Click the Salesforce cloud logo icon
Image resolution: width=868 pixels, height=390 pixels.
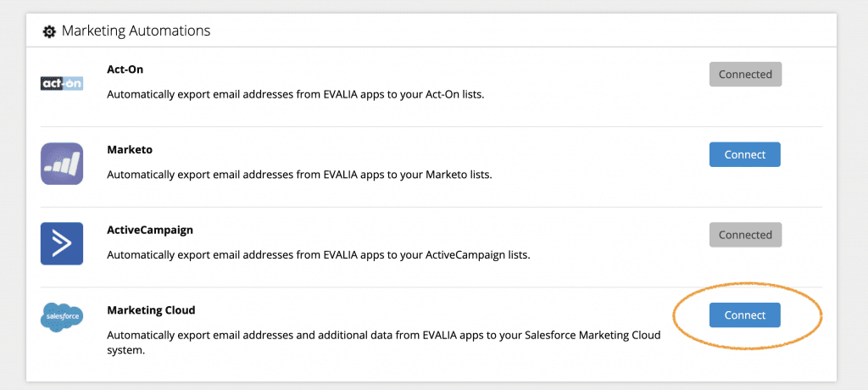(62, 317)
